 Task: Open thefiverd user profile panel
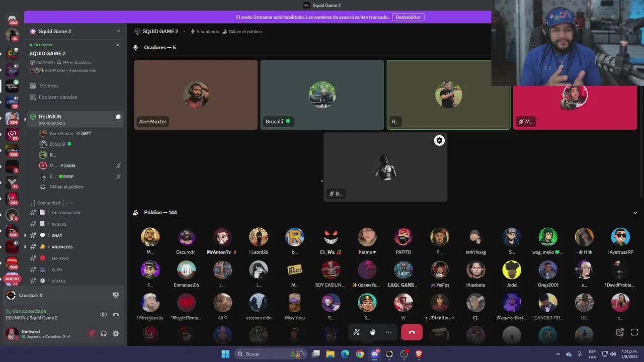[x=44, y=334]
